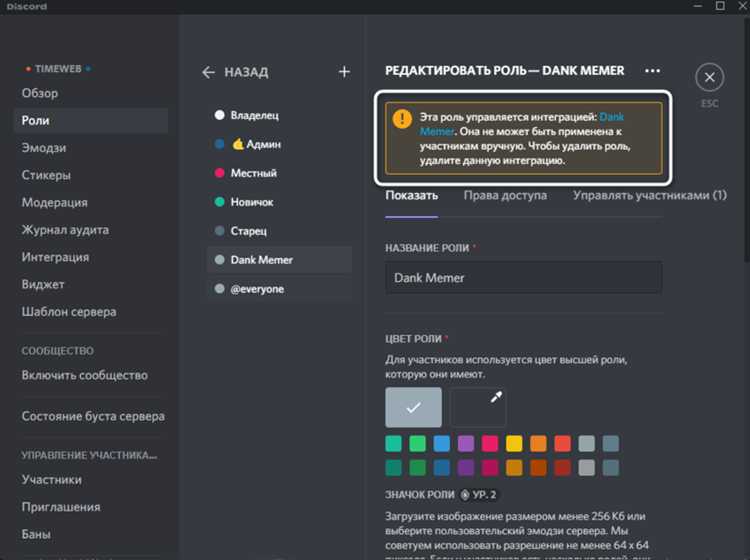Viewport: 750px width, 560px height.
Task: Click Включить сообщество
Action: 91,375
